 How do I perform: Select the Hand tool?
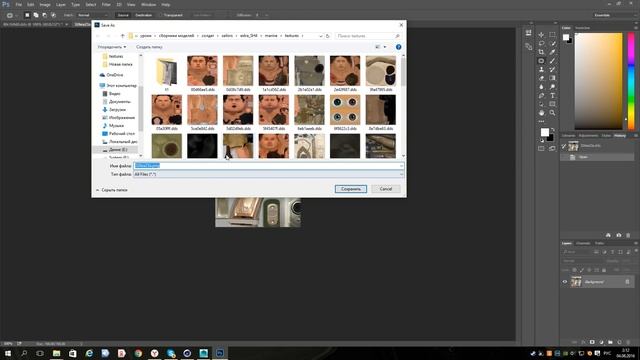tap(541, 113)
